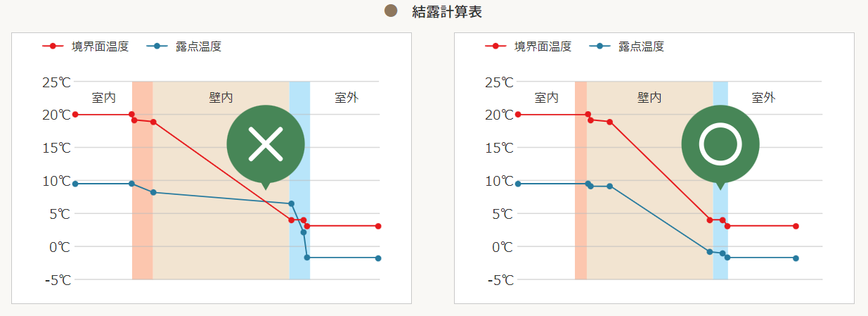The height and width of the screenshot is (316, 868).
Task: Click last red data point in right chart
Action: coord(796,226)
